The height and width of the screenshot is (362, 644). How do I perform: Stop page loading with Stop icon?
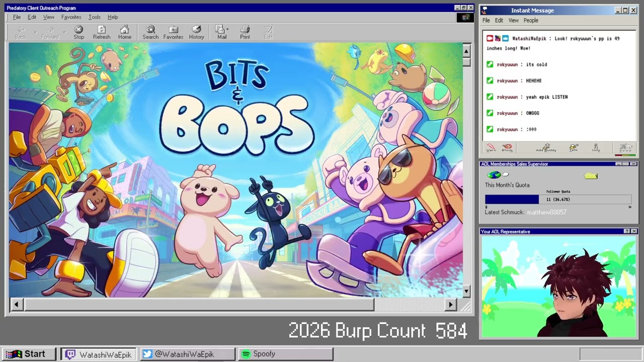pos(79,33)
